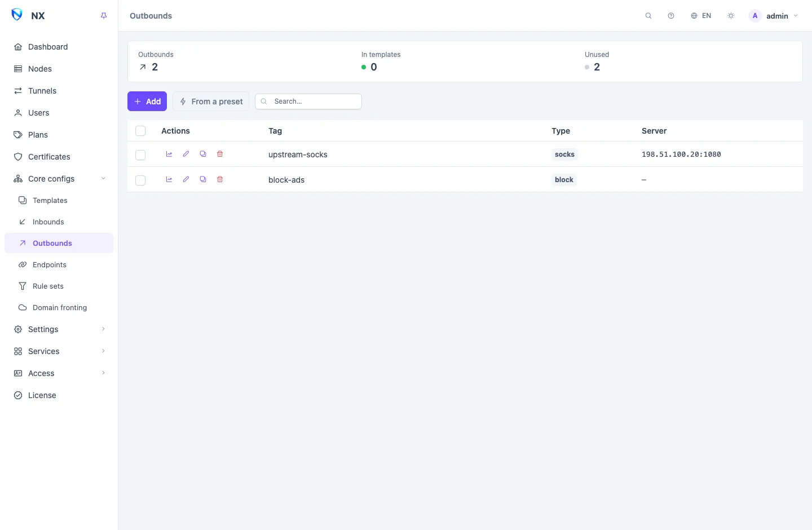Duplicate the upstream-socks outbound

(203, 154)
